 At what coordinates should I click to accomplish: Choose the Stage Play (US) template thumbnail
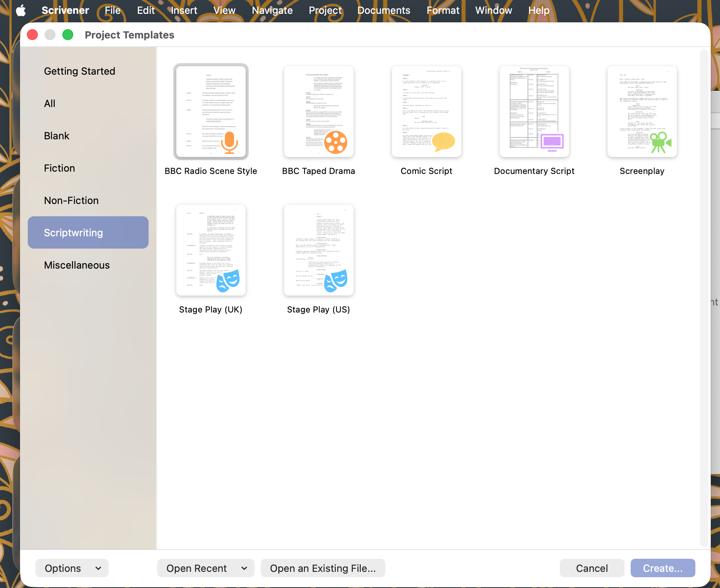319,250
